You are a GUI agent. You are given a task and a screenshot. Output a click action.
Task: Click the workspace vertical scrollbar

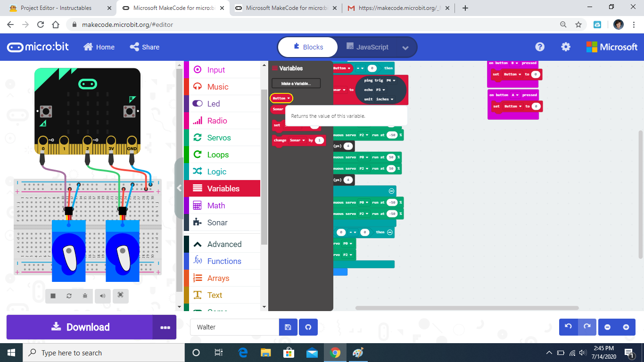tap(640, 194)
